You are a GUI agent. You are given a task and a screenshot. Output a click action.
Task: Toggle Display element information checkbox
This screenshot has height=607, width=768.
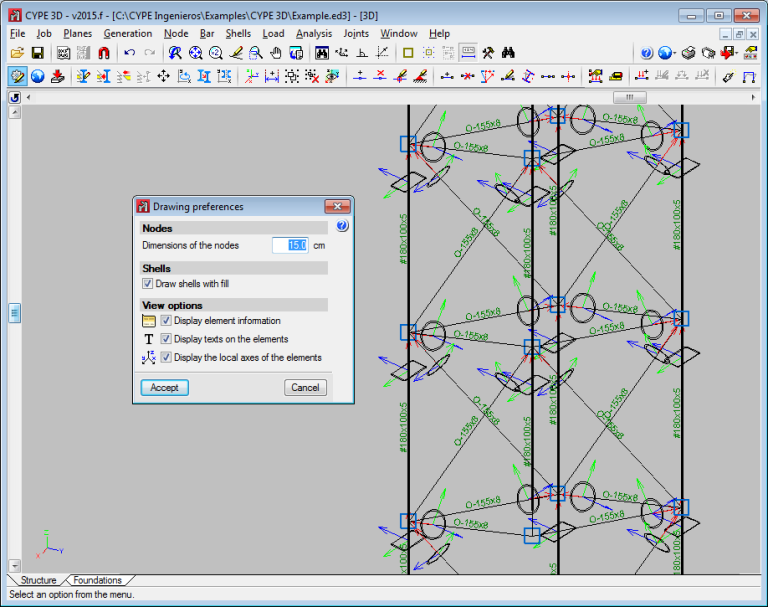166,320
